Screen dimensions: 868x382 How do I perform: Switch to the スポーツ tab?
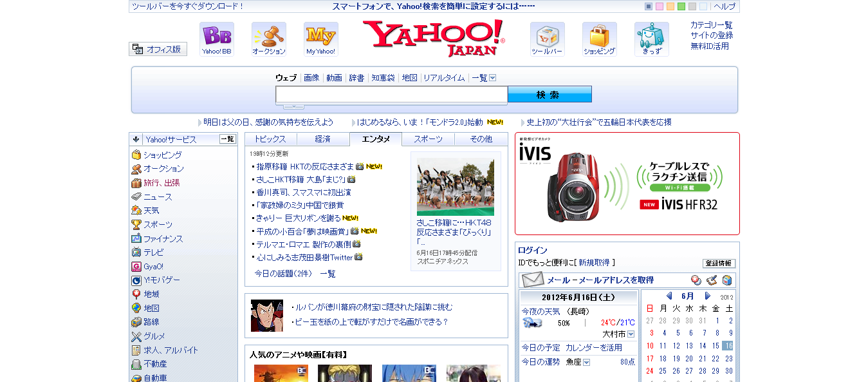pyautogui.click(x=429, y=139)
